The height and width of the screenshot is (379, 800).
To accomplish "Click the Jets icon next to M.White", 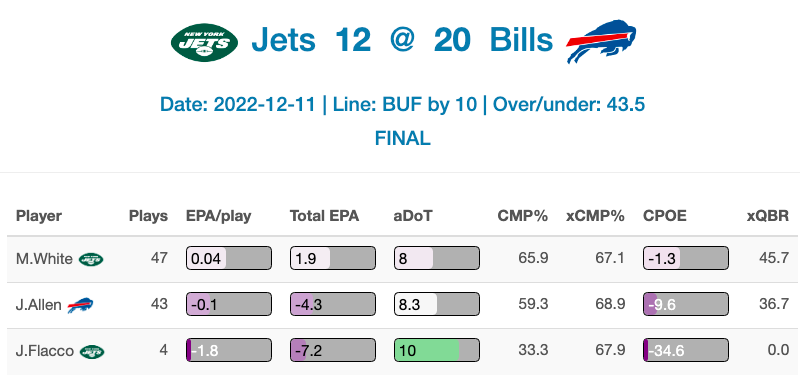I will 91,259.
